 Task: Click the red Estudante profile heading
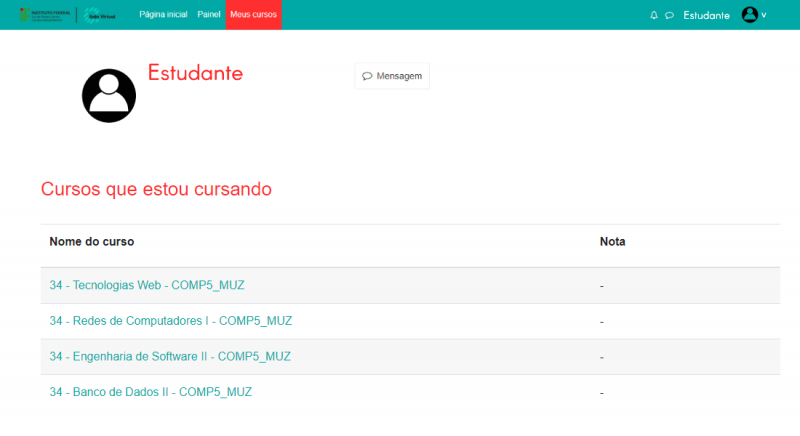195,73
